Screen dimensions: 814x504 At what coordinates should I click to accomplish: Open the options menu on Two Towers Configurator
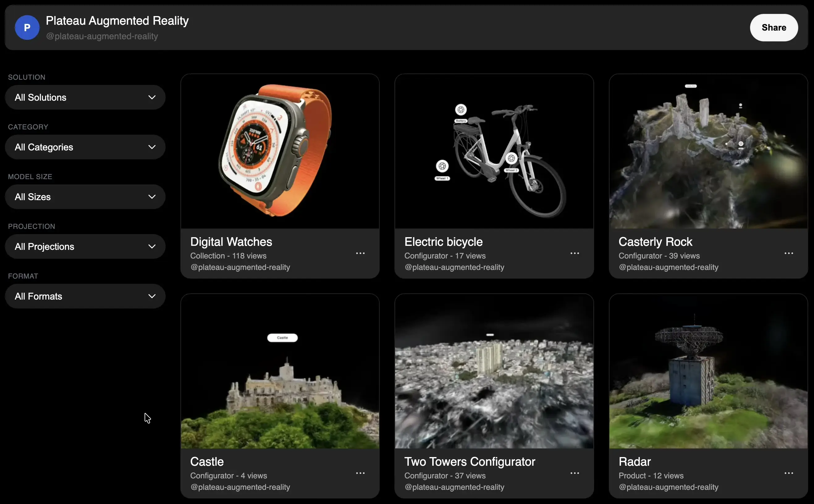[575, 473]
